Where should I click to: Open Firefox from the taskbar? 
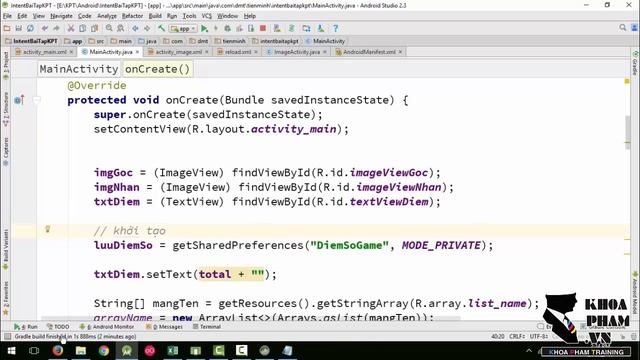coord(58,351)
